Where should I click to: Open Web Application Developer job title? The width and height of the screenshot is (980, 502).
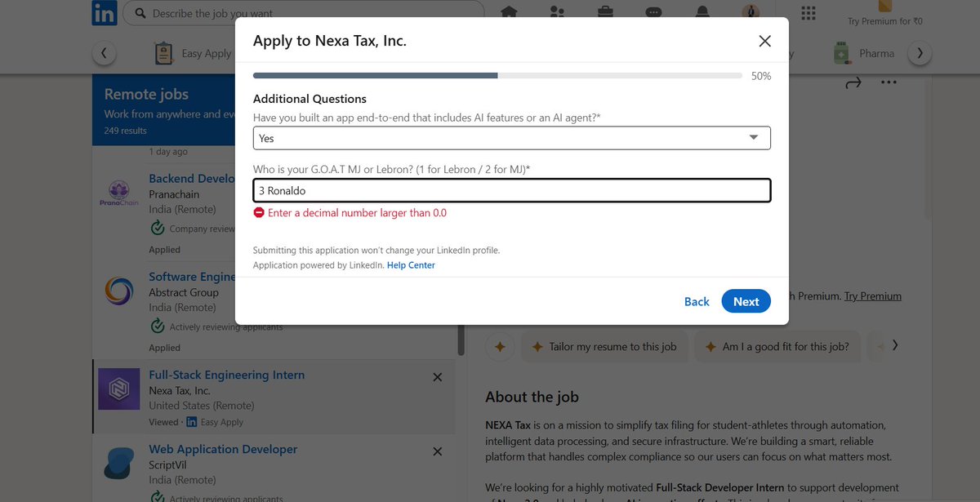pos(223,449)
